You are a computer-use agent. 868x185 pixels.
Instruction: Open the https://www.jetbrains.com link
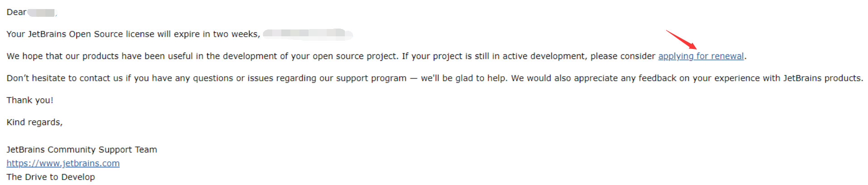[63, 163]
